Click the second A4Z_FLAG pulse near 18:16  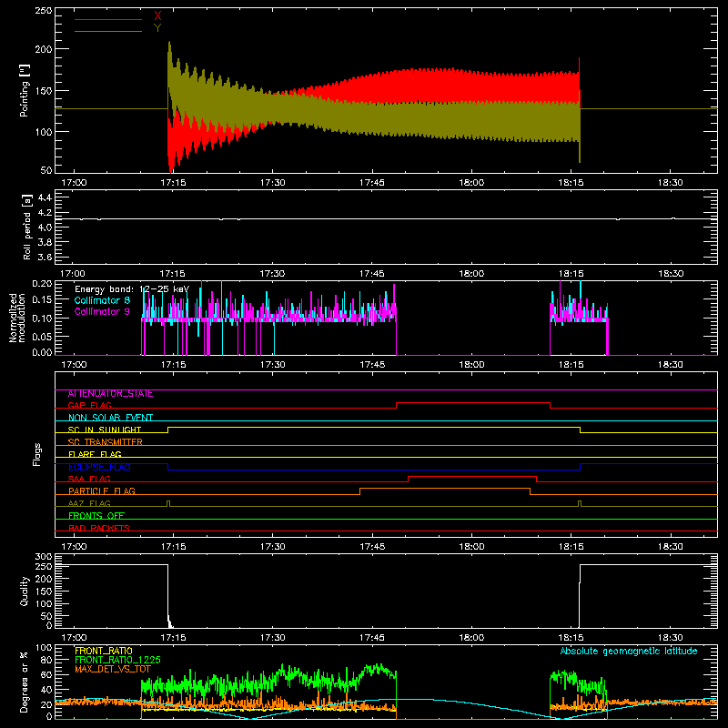click(x=580, y=503)
